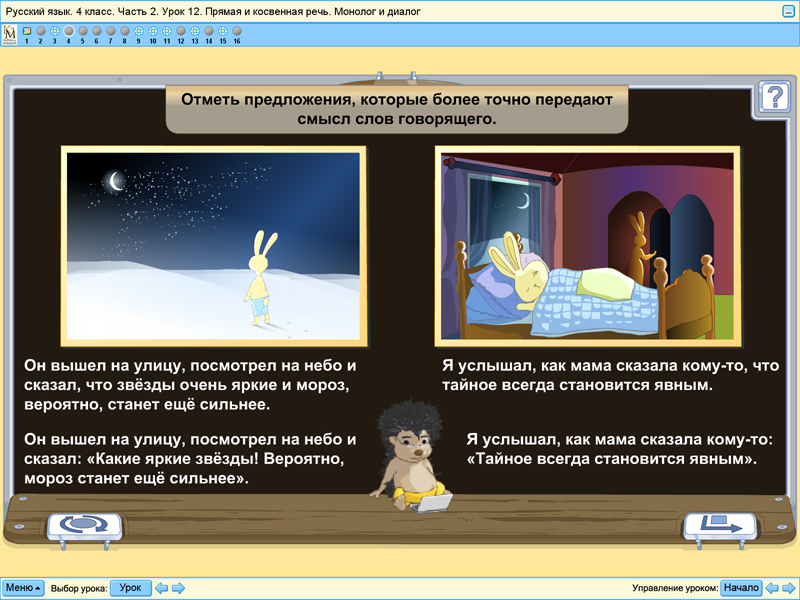This screenshot has height=600, width=800.
Task: Go to slide 16 marker
Action: 237,31
